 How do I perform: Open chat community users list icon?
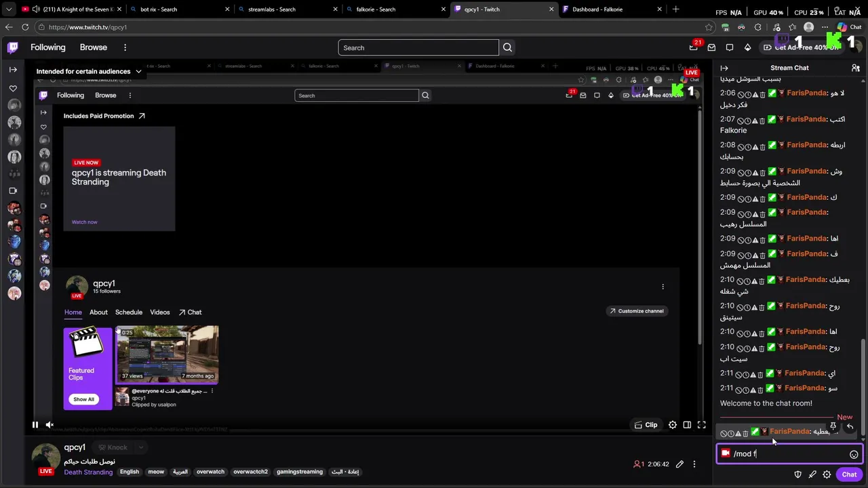tap(856, 68)
